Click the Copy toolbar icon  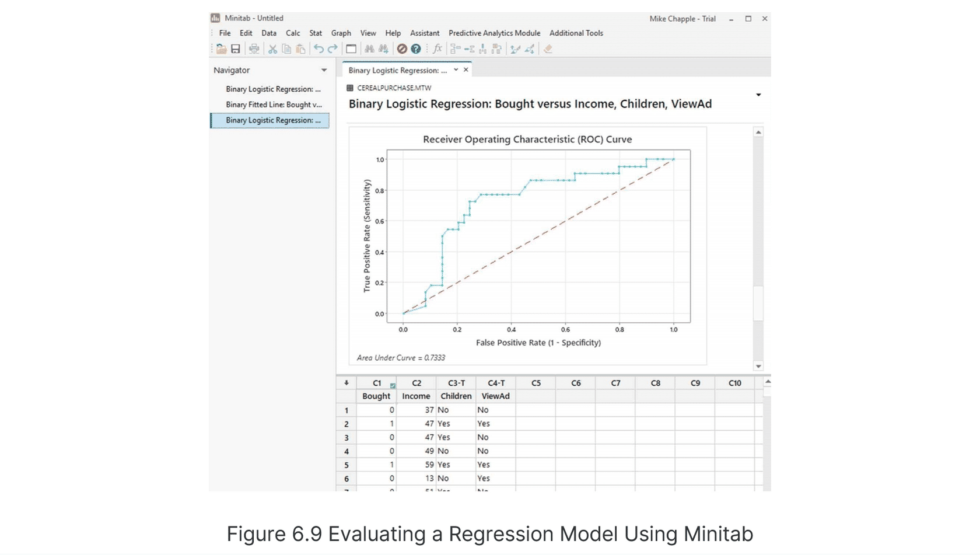(x=286, y=49)
